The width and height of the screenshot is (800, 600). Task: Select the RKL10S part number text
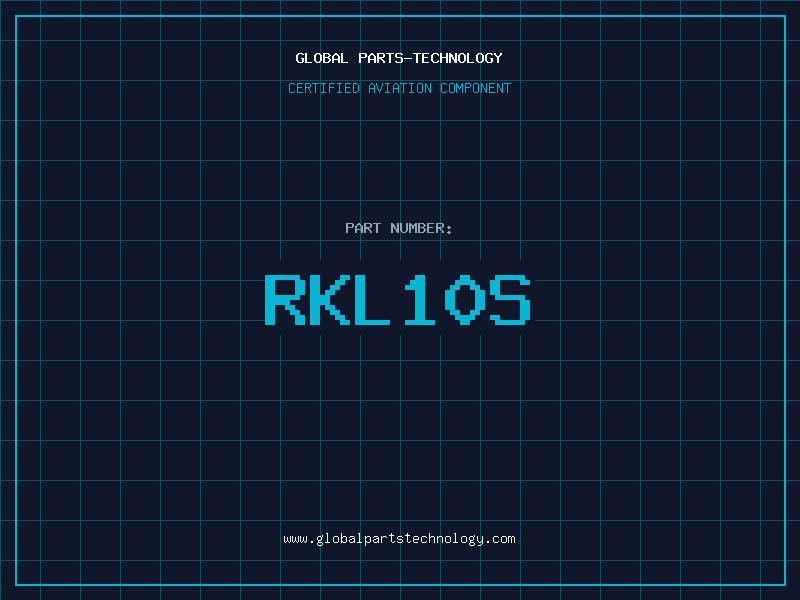click(x=397, y=300)
